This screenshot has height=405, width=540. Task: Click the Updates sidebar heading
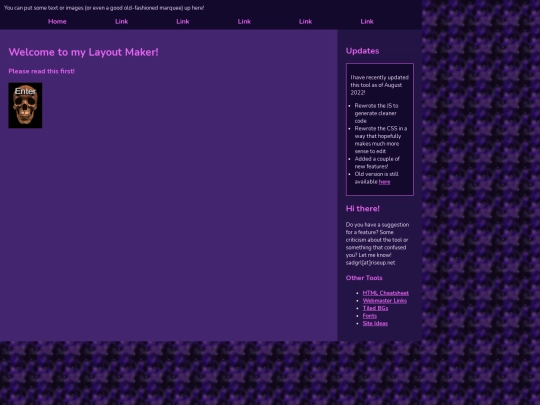pyautogui.click(x=362, y=51)
